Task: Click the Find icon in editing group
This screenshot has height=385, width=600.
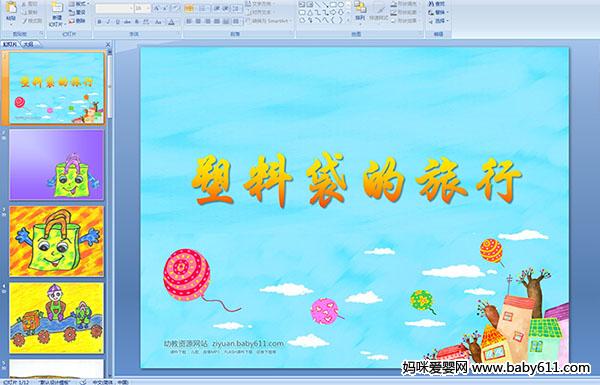Action: point(437,4)
